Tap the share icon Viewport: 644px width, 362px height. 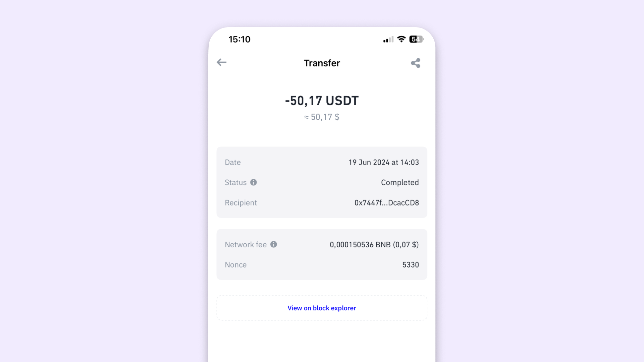pos(415,63)
